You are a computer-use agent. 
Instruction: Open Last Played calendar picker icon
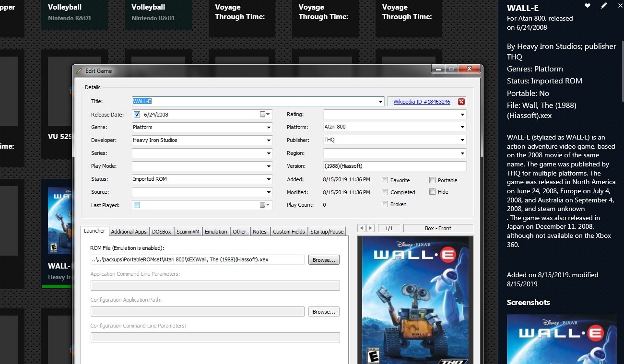point(265,205)
